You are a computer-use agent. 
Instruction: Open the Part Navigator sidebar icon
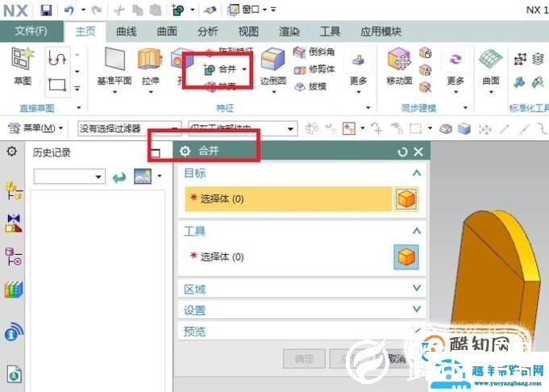click(14, 256)
